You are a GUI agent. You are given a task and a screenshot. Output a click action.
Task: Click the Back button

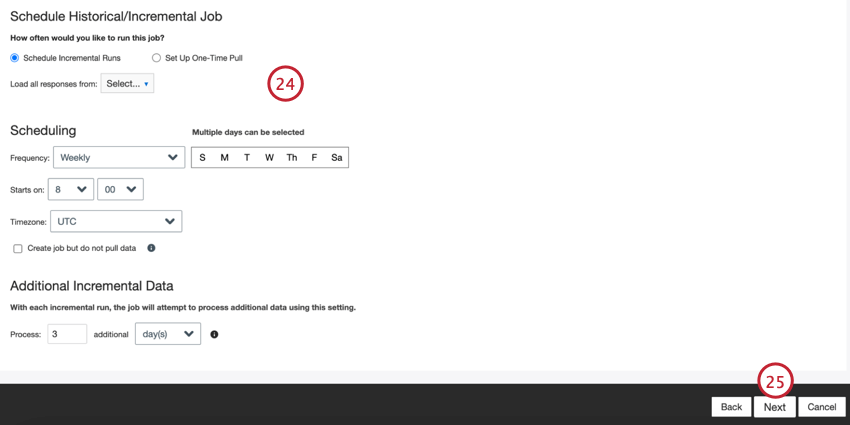[x=731, y=407]
